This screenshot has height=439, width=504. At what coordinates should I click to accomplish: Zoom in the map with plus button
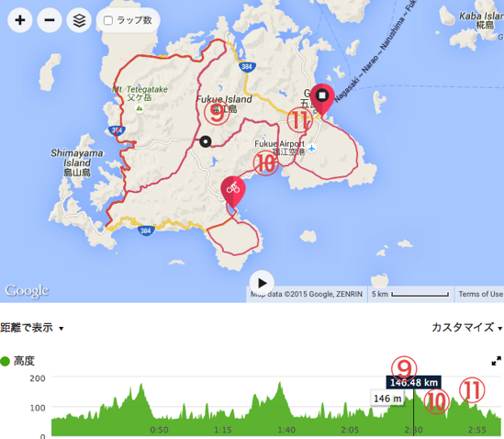pos(20,20)
